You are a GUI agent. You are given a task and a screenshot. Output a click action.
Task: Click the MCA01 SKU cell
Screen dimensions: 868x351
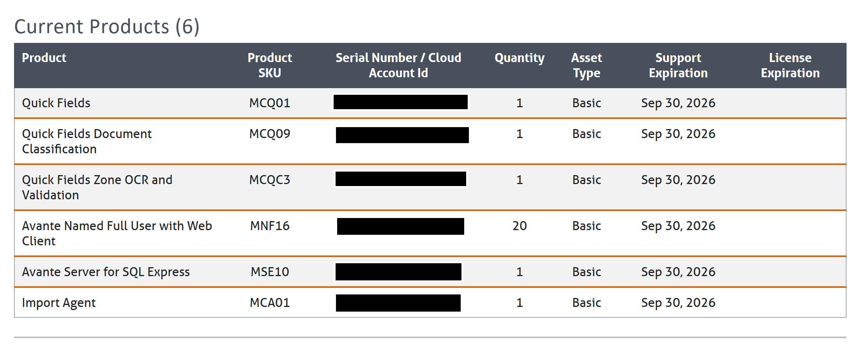(x=270, y=303)
